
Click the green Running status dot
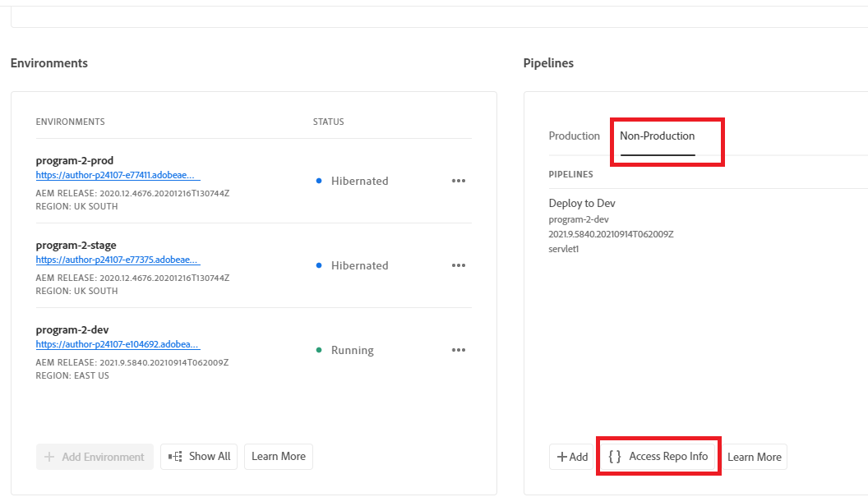pos(319,350)
